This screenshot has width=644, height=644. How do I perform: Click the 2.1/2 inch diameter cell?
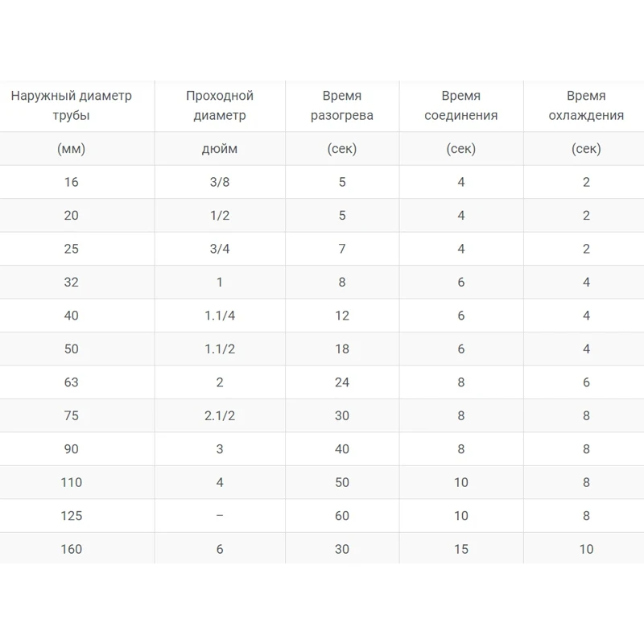click(x=220, y=416)
